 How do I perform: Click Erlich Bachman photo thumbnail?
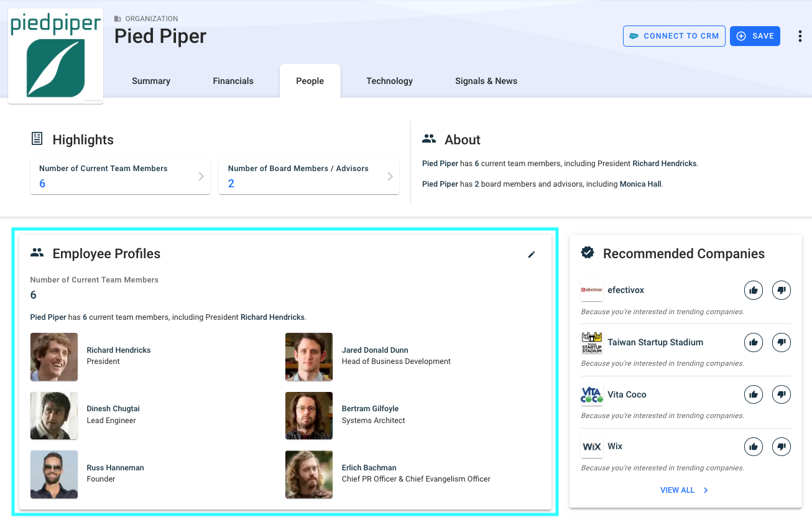click(x=309, y=475)
